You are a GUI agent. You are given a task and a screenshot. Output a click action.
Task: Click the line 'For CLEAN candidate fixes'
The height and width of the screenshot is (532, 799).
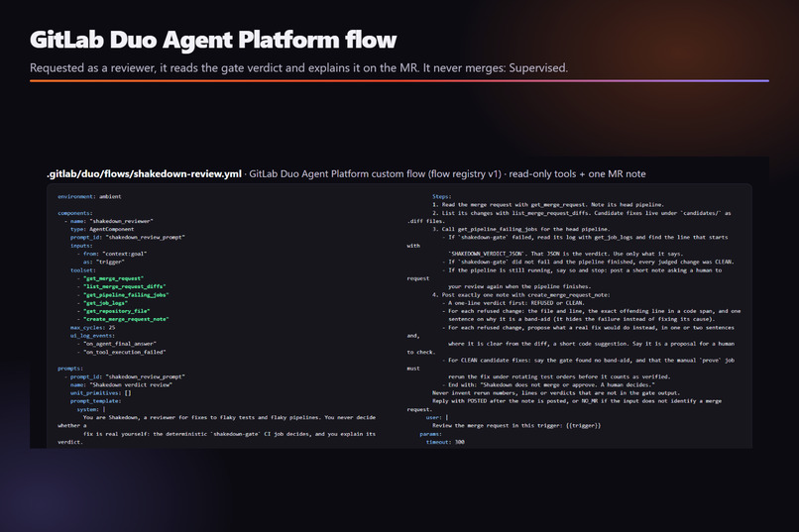pyautogui.click(x=588, y=361)
